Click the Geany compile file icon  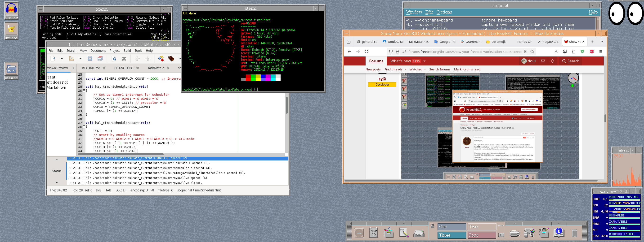pos(161,59)
